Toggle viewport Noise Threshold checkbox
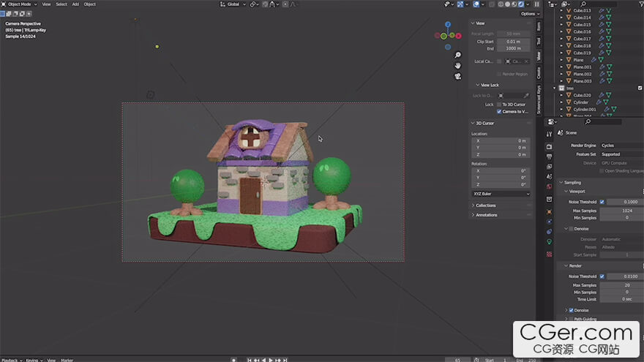 (602, 202)
